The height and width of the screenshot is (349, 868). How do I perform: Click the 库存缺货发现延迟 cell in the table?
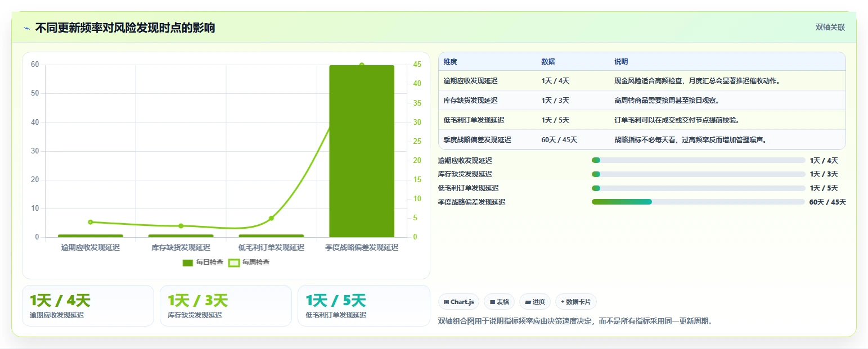[x=470, y=101]
